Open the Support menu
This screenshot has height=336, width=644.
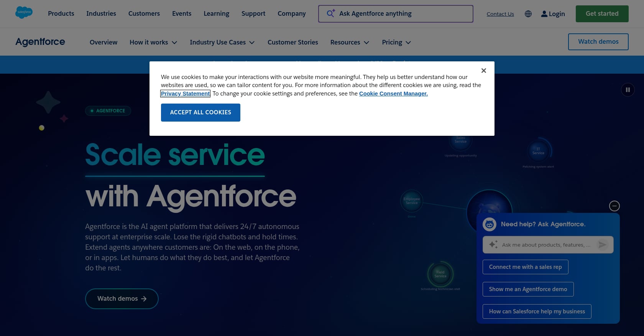tap(253, 13)
